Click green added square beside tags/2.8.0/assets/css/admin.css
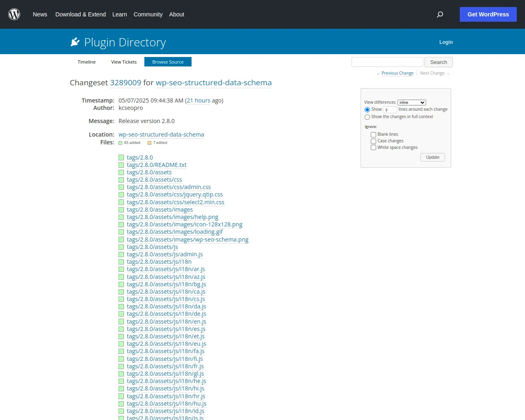525x420 pixels. click(x=121, y=187)
